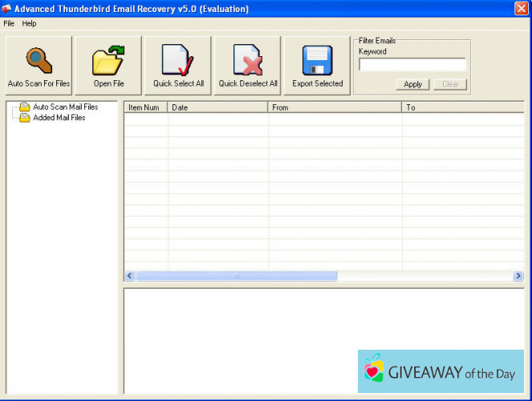Click the horizontal scrollbar thumb in email list
Viewport: 532px width, 401px height.
pyautogui.click(x=236, y=276)
